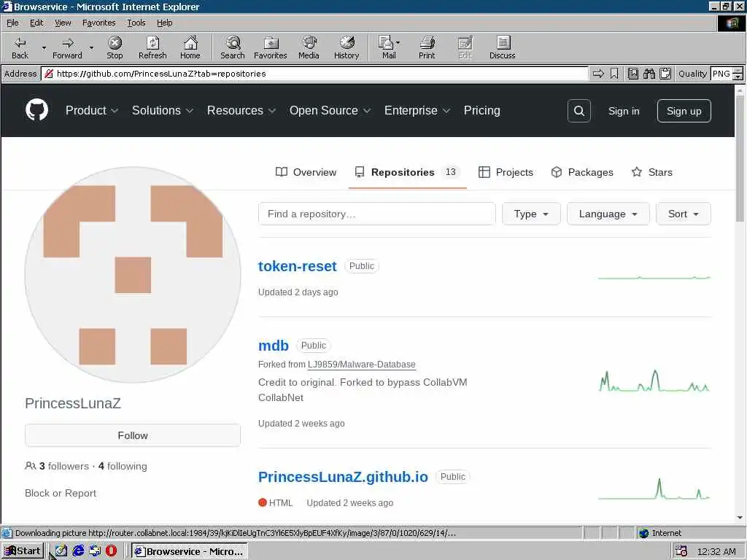
Task: Click the Sign in link
Action: (x=624, y=111)
